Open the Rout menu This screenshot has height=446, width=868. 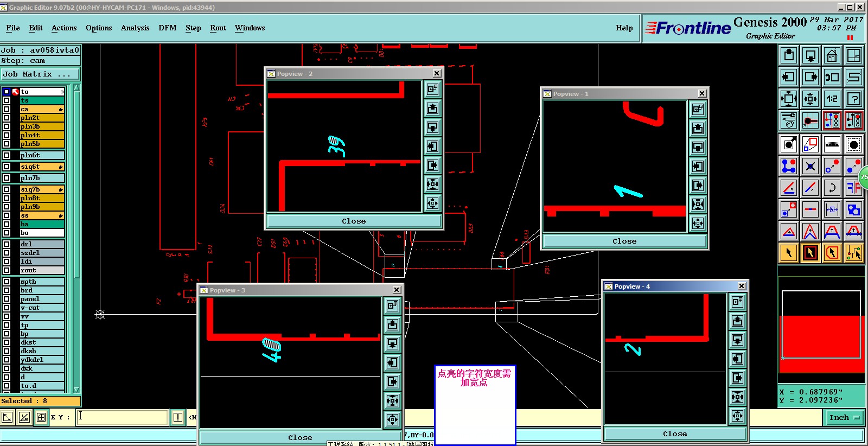point(218,28)
